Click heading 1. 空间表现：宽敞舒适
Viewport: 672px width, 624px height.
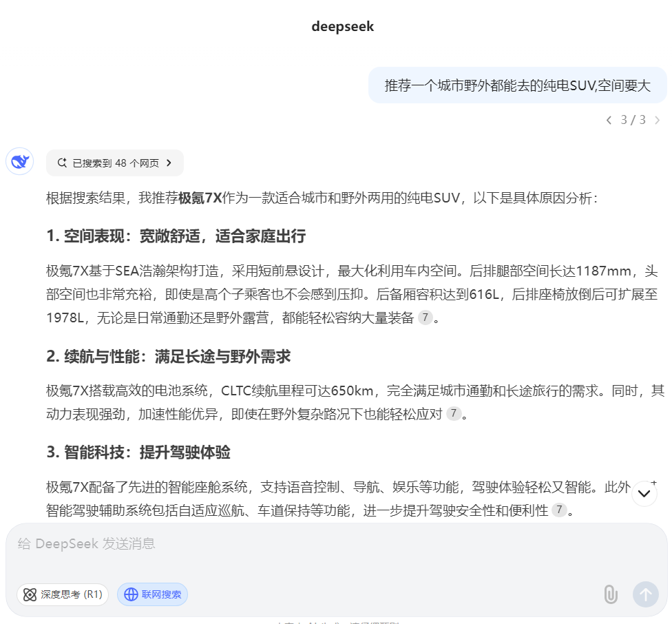coord(176,236)
